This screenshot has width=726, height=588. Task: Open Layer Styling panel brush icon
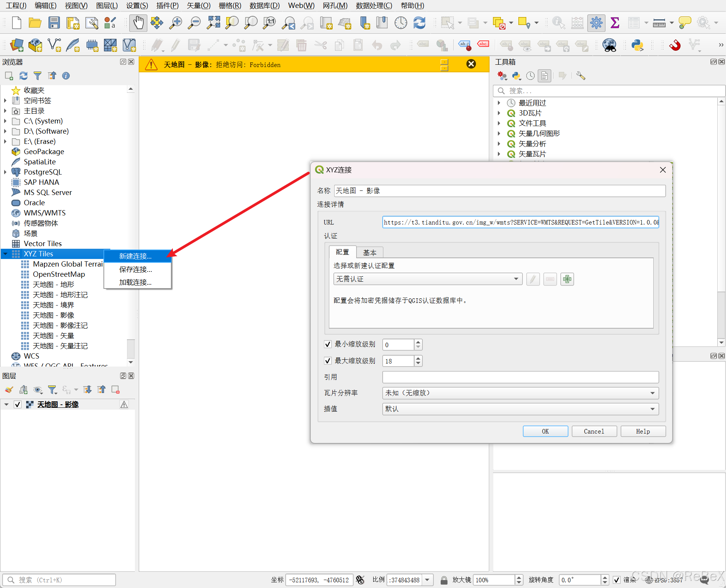click(x=9, y=390)
